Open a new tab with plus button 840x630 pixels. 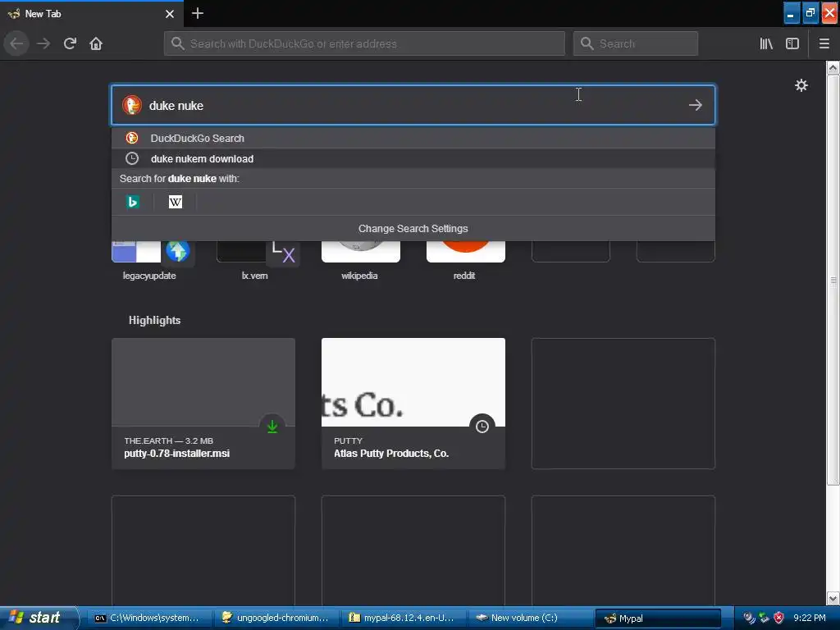point(197,13)
